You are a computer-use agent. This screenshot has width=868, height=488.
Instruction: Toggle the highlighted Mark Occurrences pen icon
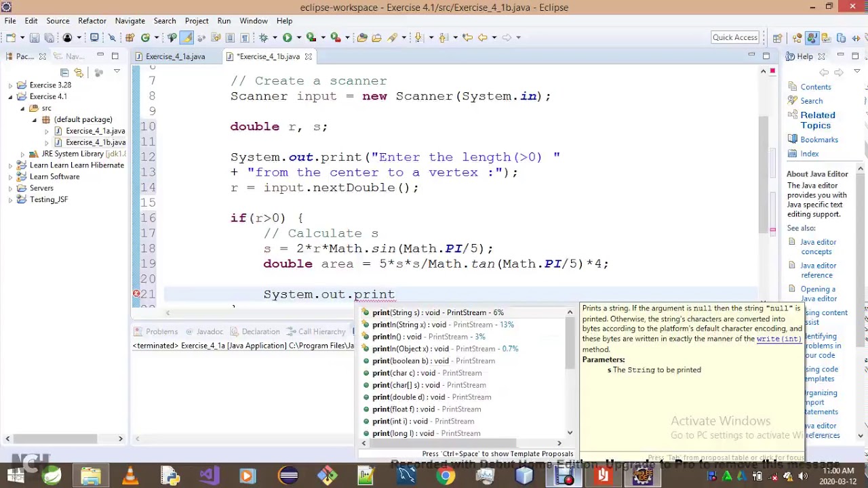tap(186, 37)
